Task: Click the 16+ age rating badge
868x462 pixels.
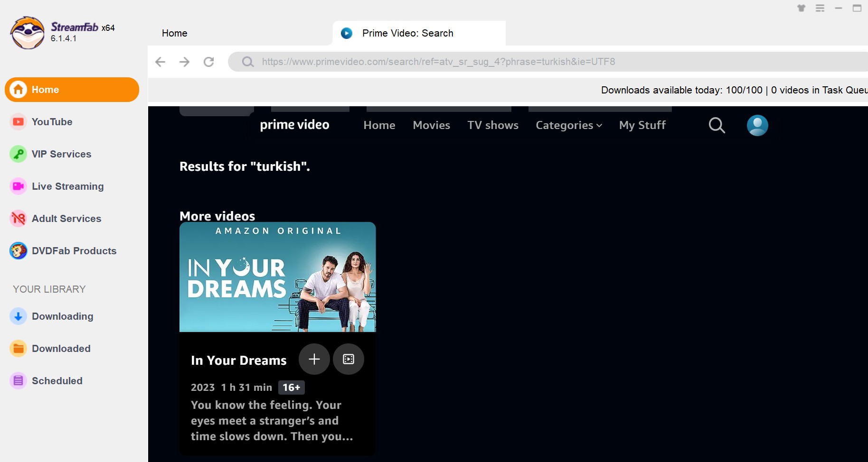Action: point(292,388)
